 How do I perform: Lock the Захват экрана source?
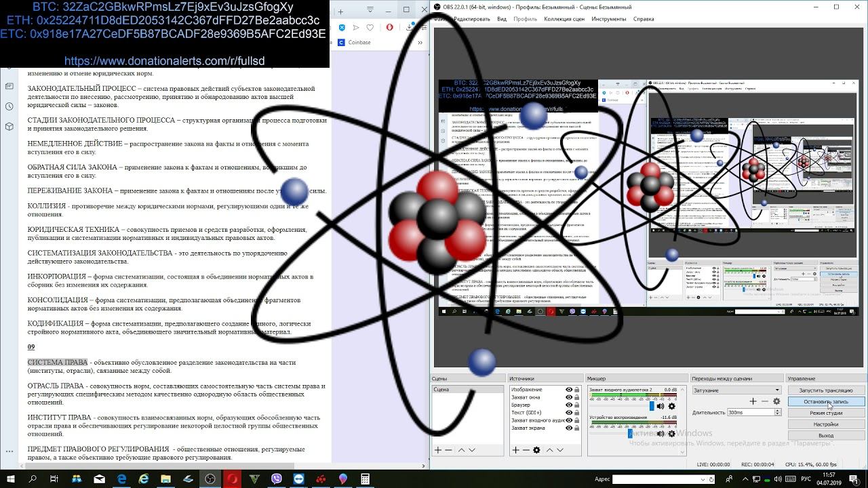coord(577,428)
